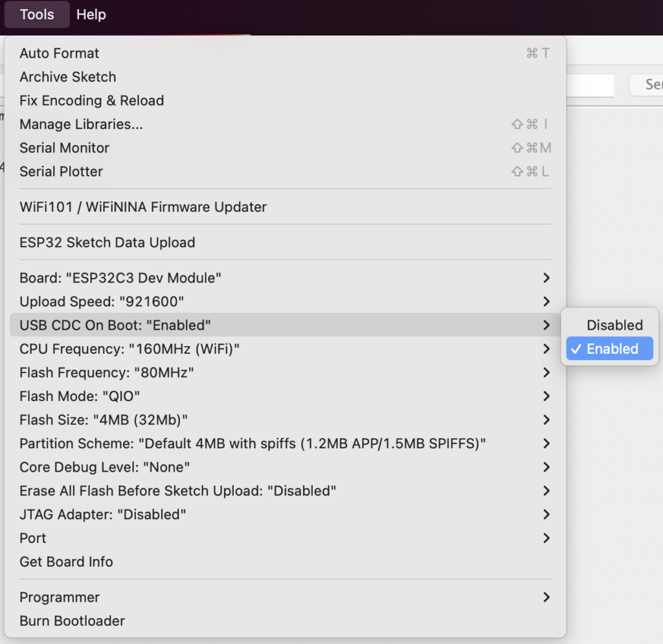Expand Flash Mode QIO submenu
The width and height of the screenshot is (663, 644).
pyautogui.click(x=285, y=397)
